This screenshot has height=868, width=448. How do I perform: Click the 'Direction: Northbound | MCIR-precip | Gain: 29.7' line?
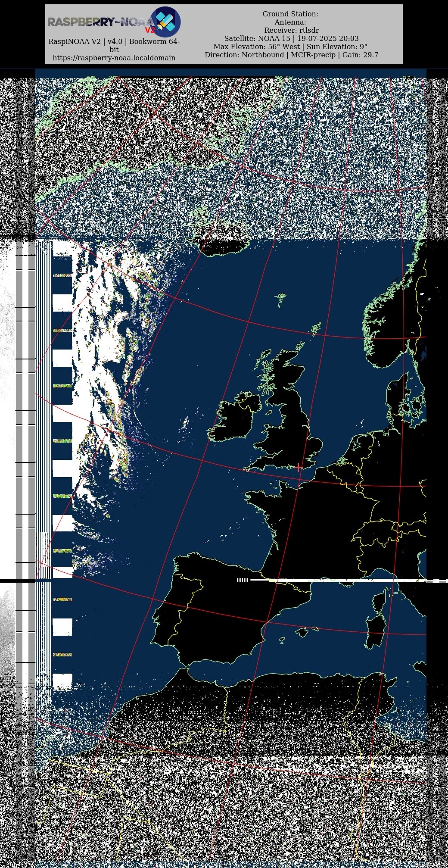(x=292, y=55)
